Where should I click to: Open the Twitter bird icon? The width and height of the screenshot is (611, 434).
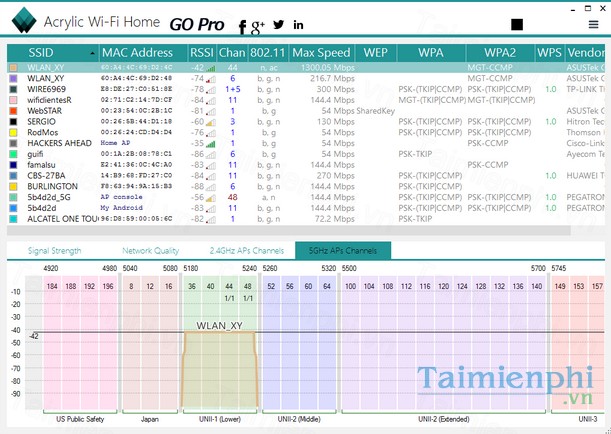279,25
